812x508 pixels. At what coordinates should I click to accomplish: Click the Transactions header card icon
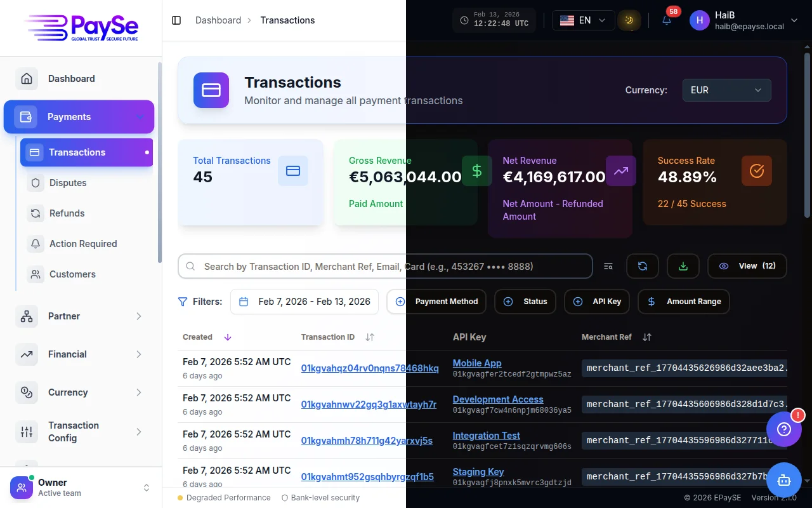[x=211, y=90]
